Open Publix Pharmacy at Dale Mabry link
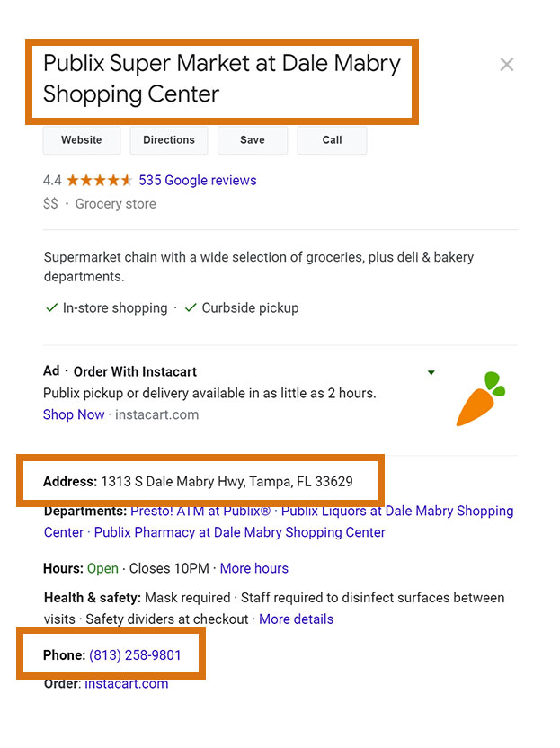This screenshot has height=748, width=560. (239, 532)
